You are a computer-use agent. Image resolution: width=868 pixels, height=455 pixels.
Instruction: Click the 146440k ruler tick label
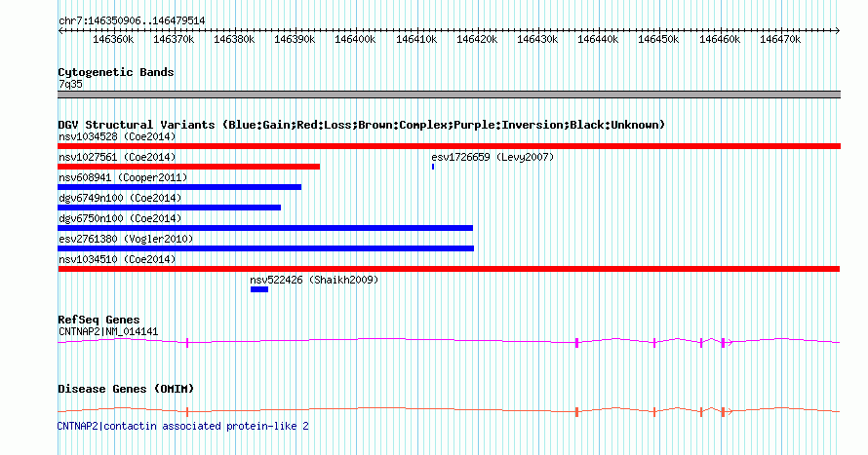coord(598,40)
